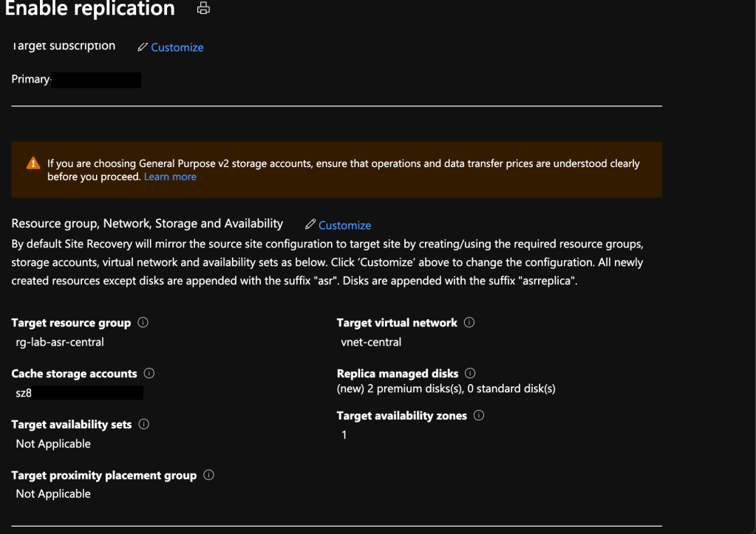This screenshot has width=756, height=534.
Task: Show info for Target resource group
Action: click(143, 323)
